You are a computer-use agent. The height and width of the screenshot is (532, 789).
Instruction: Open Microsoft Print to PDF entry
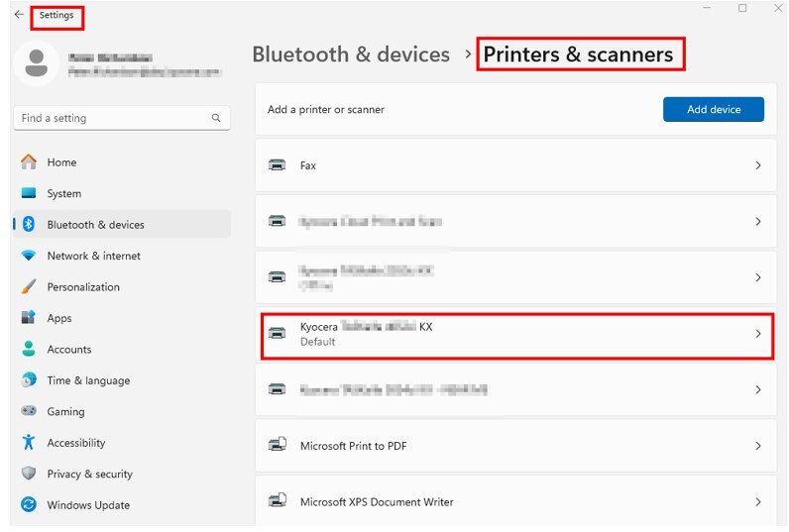(x=515, y=446)
